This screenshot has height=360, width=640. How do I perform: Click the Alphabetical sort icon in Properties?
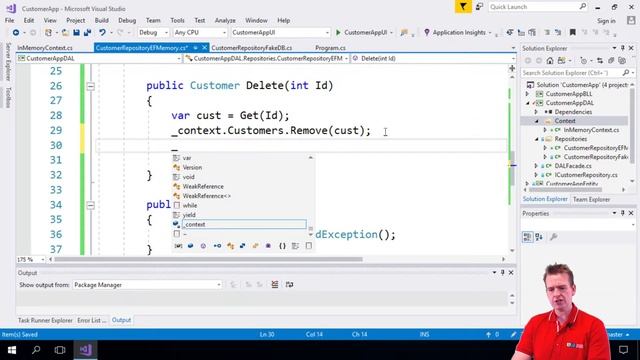(x=539, y=237)
